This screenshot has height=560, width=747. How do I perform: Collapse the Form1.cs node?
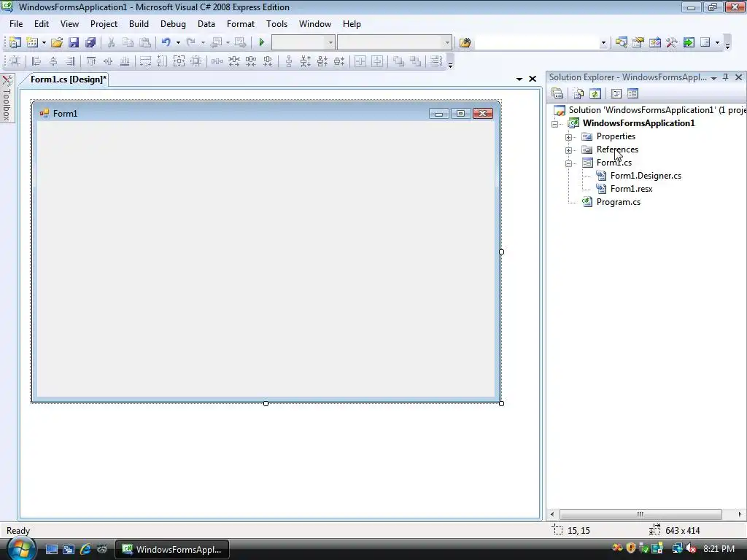click(568, 163)
